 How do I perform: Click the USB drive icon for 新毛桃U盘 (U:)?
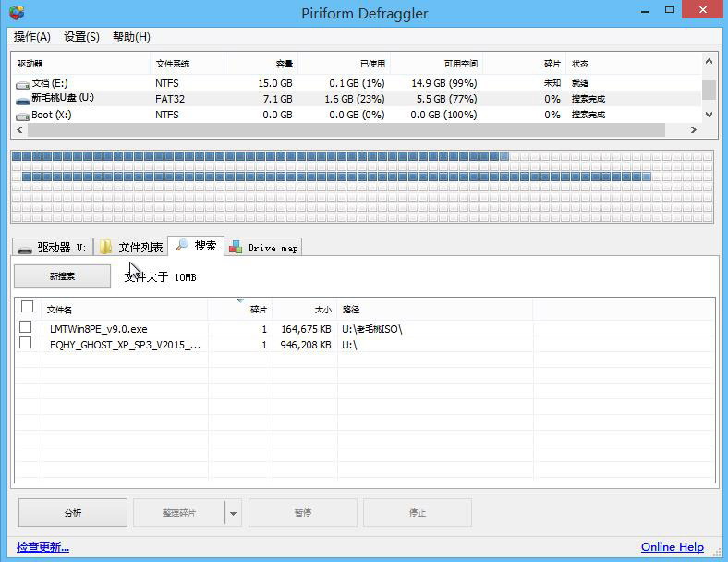click(x=23, y=101)
